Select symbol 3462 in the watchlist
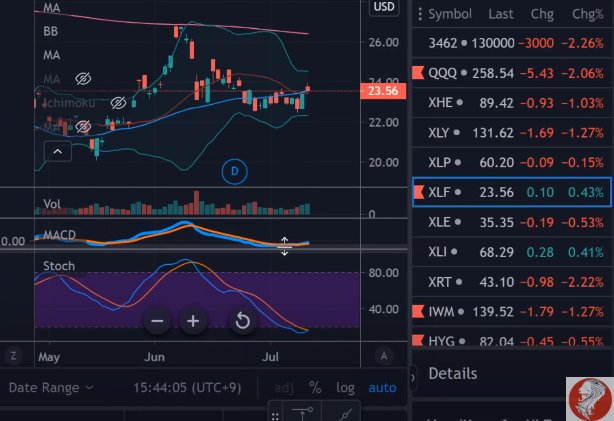Viewport: 614px width, 421px height. click(x=512, y=43)
